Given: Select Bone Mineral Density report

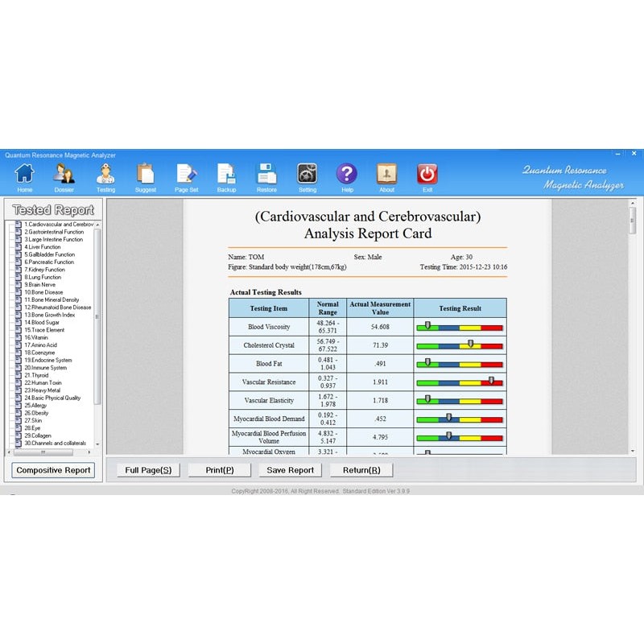Looking at the screenshot, I should tap(52, 299).
